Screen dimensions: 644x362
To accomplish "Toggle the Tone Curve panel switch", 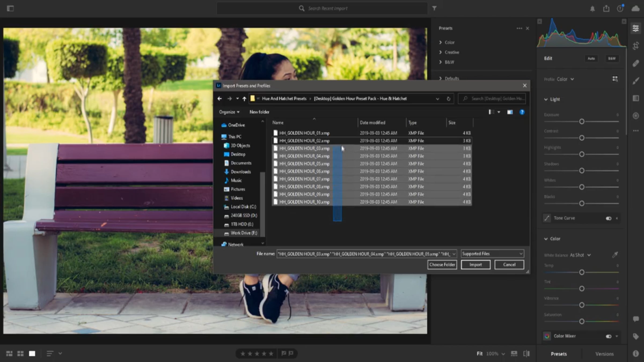I will (x=608, y=218).
